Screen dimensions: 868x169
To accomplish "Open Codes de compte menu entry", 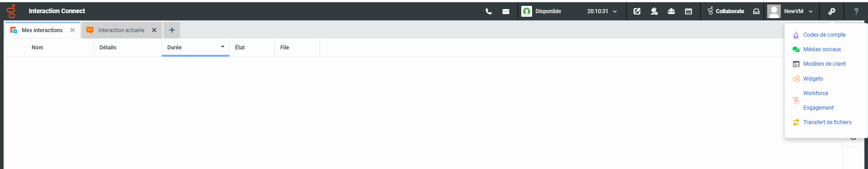I will [824, 35].
